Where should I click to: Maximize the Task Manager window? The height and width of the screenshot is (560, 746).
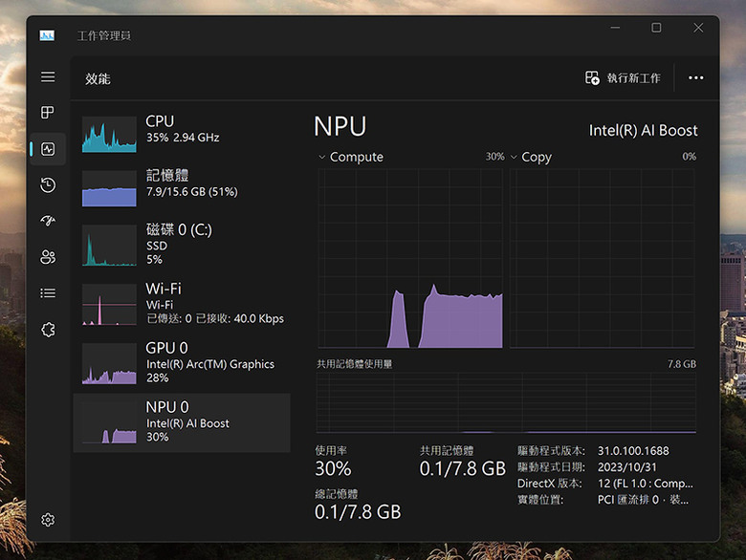tap(656, 28)
